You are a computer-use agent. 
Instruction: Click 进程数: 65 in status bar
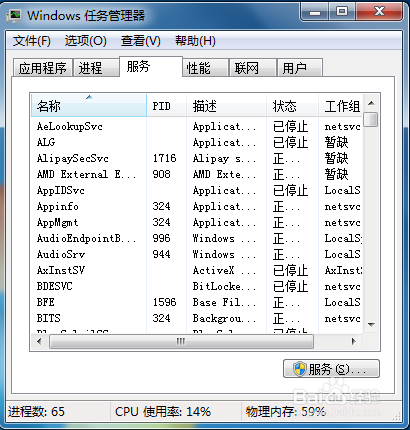point(36,412)
